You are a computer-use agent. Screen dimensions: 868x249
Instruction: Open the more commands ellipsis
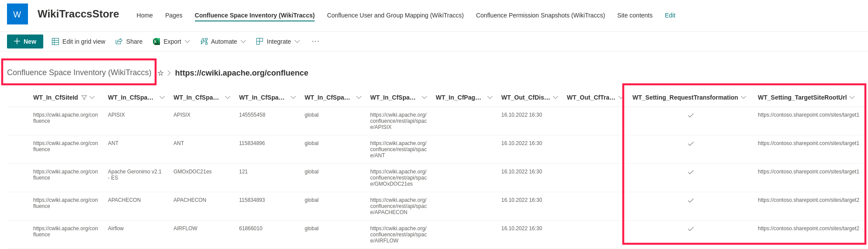[316, 41]
